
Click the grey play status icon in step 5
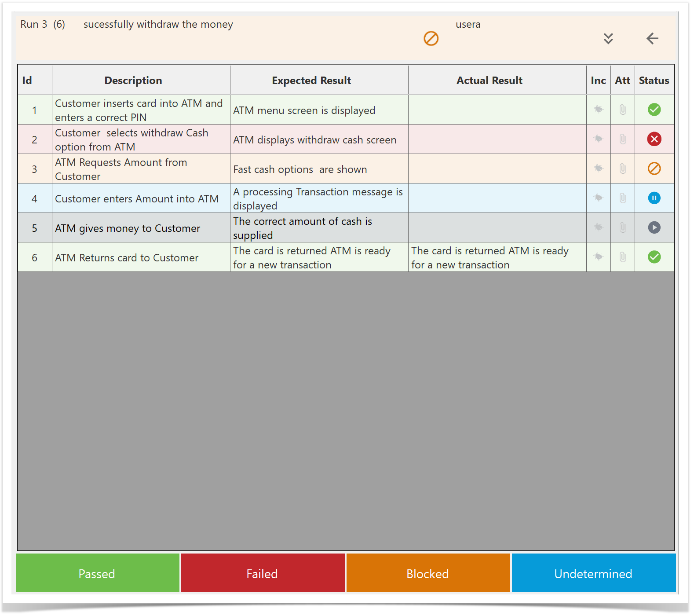coord(654,227)
